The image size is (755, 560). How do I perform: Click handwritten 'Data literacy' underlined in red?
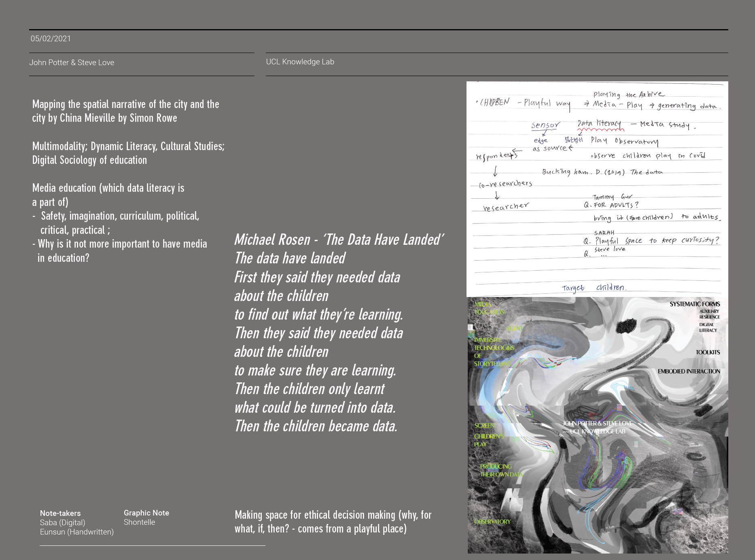pos(600,124)
